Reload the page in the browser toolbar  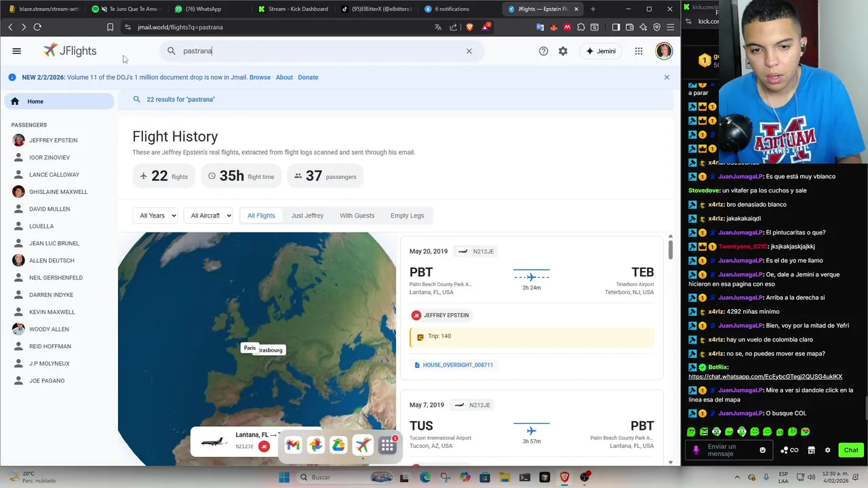pyautogui.click(x=37, y=27)
